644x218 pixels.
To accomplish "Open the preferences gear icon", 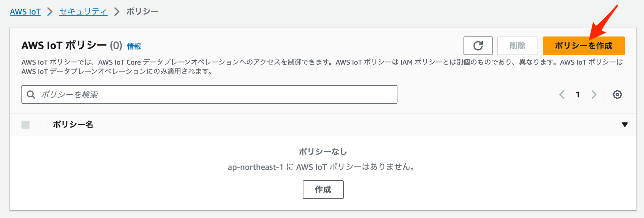I will [618, 94].
